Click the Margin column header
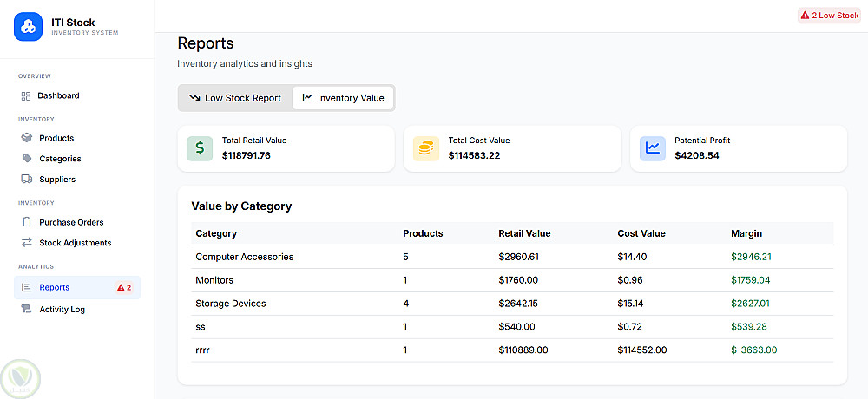Screen dimensions: 868x399 click(747, 233)
